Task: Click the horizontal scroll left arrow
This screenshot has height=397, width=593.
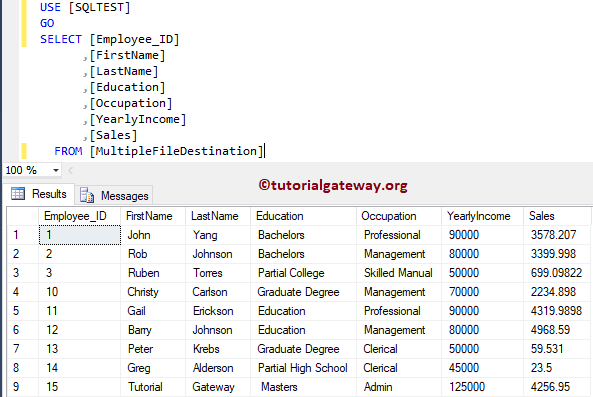Action: pos(71,171)
